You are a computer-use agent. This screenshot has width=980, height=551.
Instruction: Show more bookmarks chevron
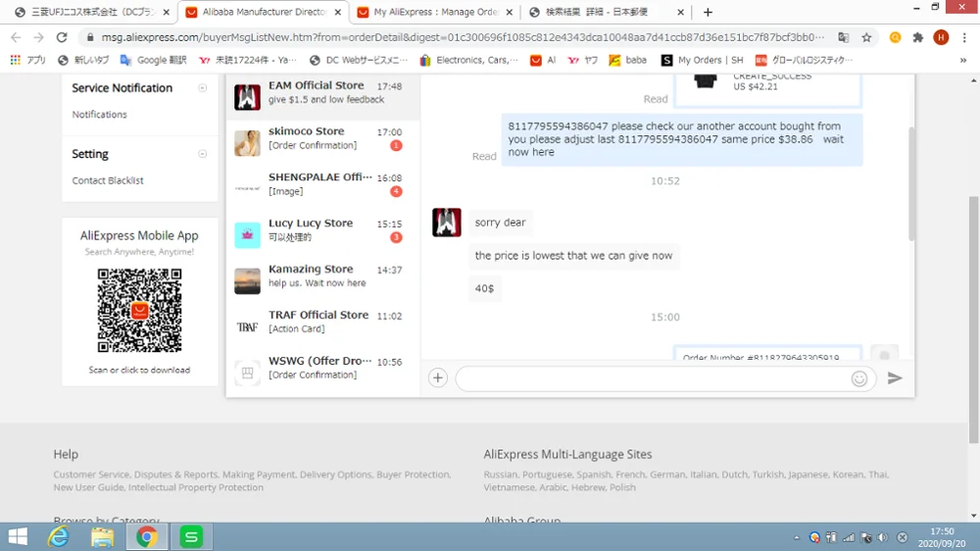click(x=963, y=60)
